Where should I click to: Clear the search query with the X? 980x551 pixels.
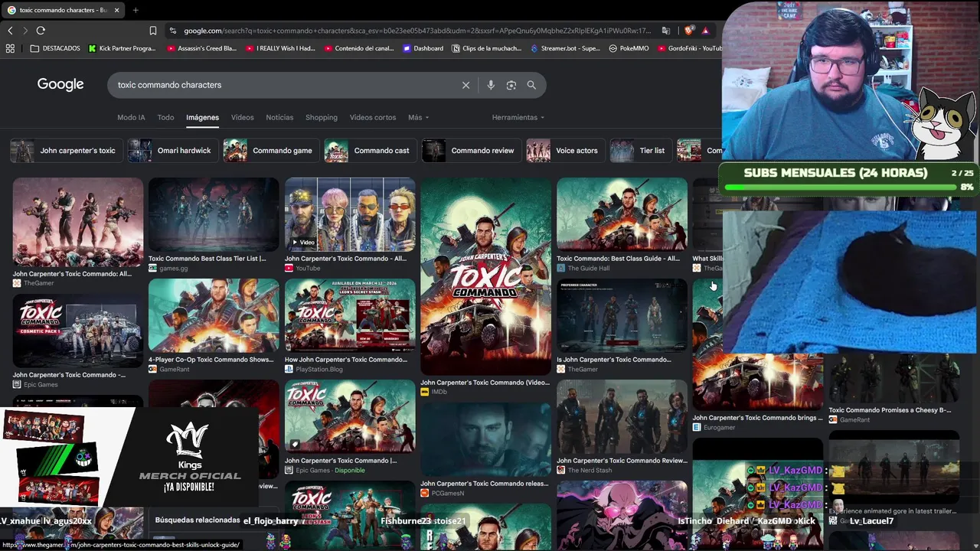(465, 85)
